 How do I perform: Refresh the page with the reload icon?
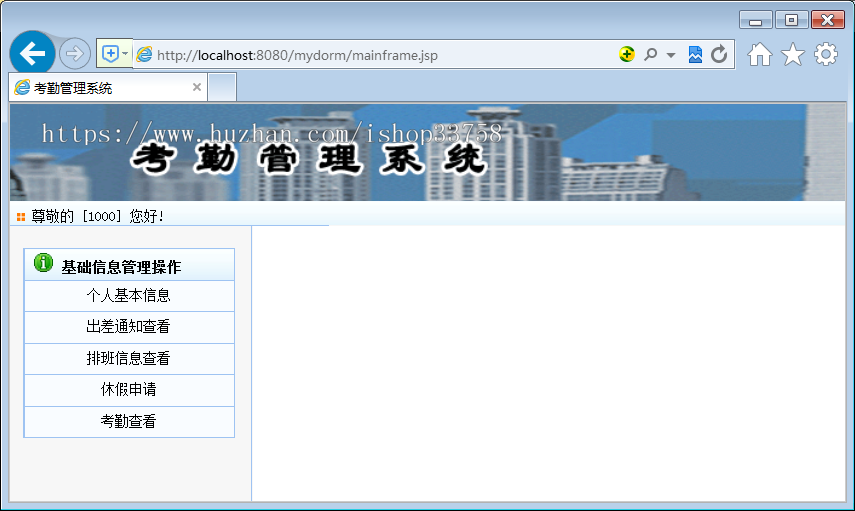click(x=719, y=54)
